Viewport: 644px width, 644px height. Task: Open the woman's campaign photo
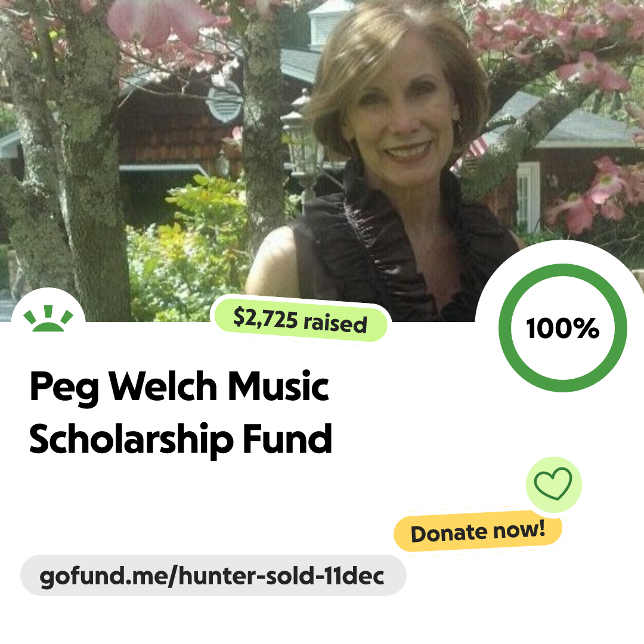pos(321,160)
